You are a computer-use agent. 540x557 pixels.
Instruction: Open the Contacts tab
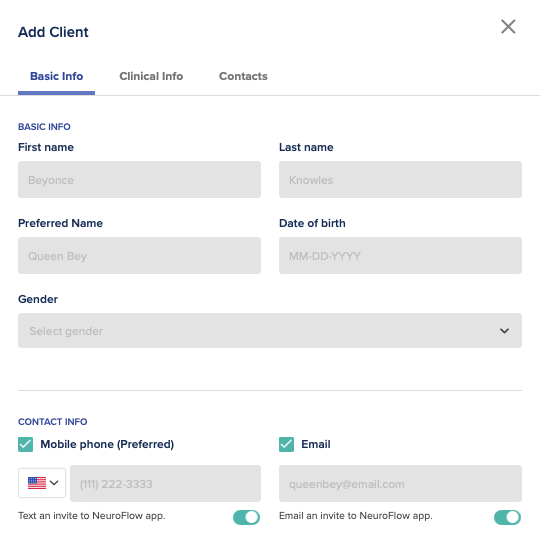243,76
